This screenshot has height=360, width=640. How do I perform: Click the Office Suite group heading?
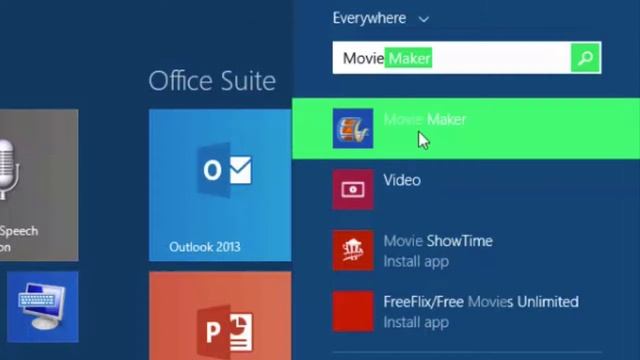(x=212, y=80)
